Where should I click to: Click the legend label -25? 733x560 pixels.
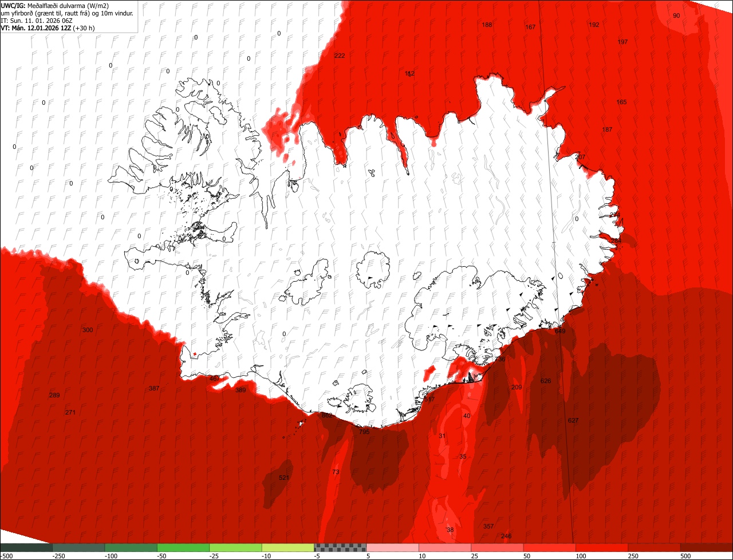tap(214, 556)
